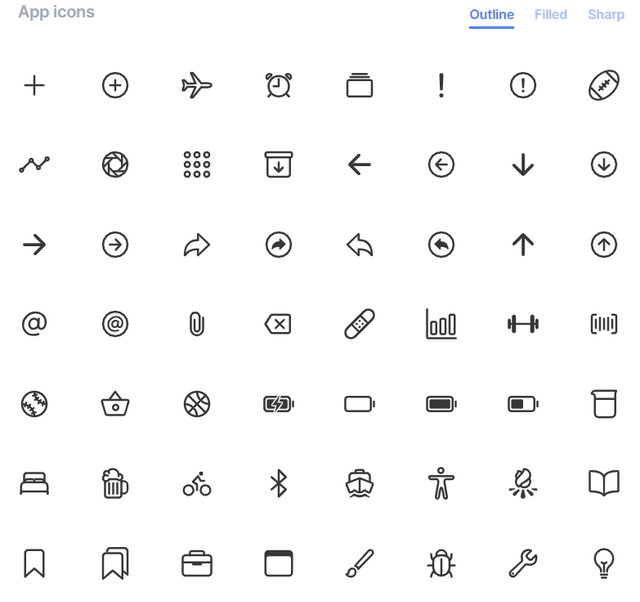
Task: Pick the Bluetooth icon
Action: point(278,484)
